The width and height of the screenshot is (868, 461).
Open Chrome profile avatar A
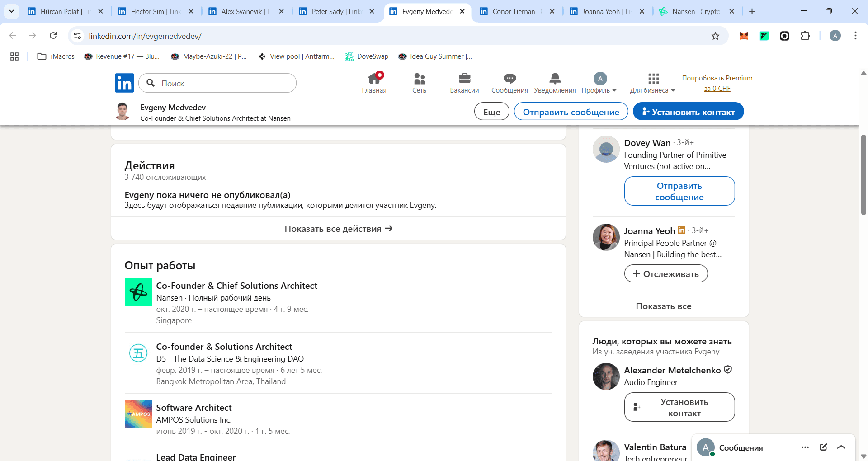tap(835, 36)
